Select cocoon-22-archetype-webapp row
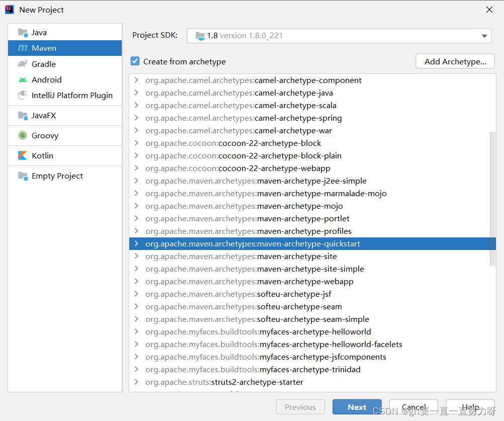Image resolution: width=504 pixels, height=421 pixels. point(312,168)
